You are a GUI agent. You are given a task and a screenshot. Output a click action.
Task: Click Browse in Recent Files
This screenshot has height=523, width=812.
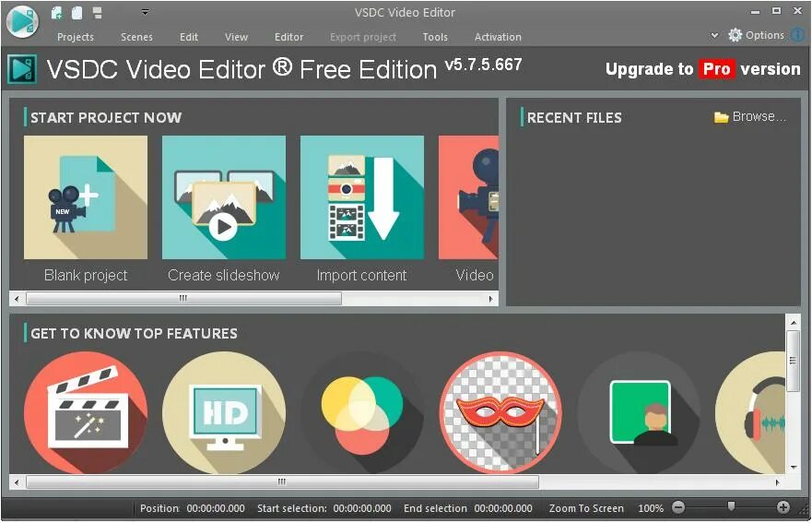click(750, 117)
